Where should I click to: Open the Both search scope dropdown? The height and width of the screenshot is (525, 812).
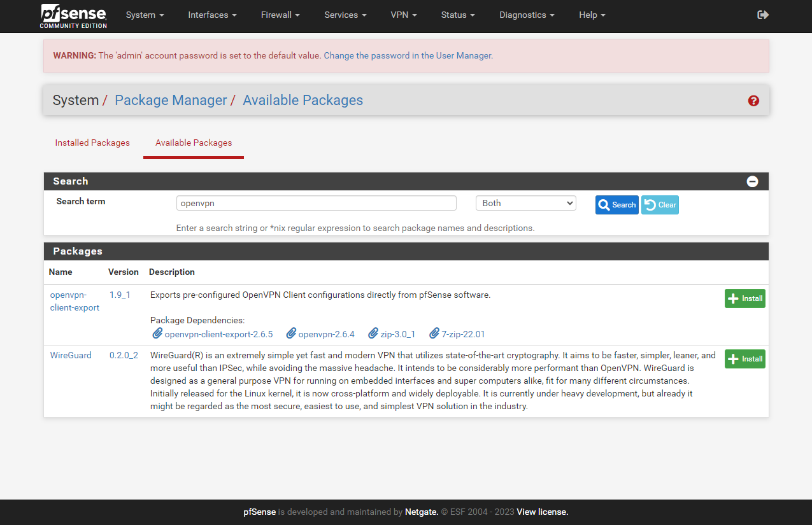pyautogui.click(x=525, y=202)
